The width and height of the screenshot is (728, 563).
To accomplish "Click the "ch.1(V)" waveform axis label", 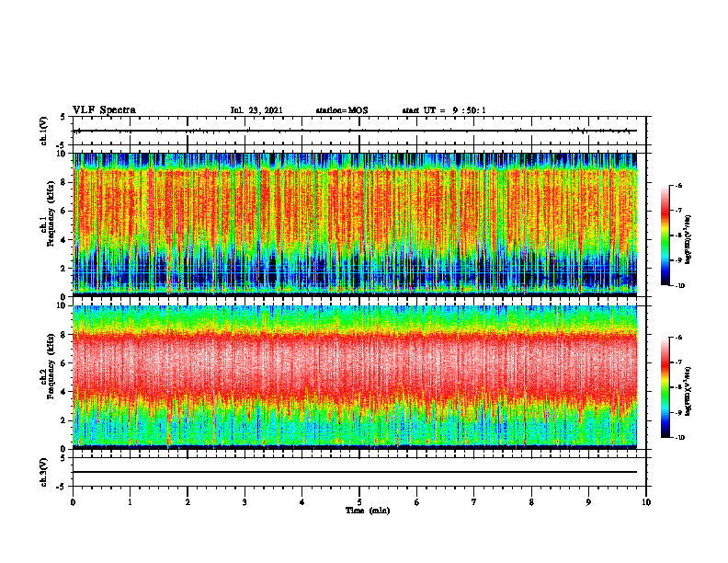I will (x=44, y=131).
